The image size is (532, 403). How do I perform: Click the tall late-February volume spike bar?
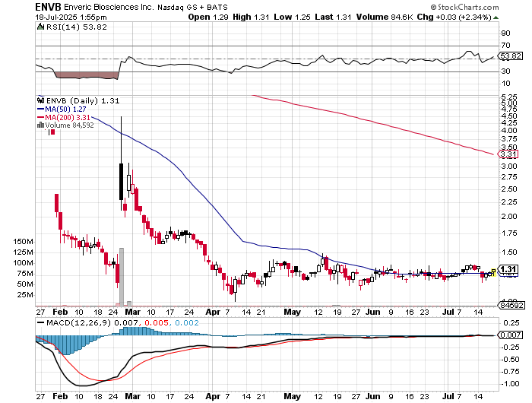122,277
